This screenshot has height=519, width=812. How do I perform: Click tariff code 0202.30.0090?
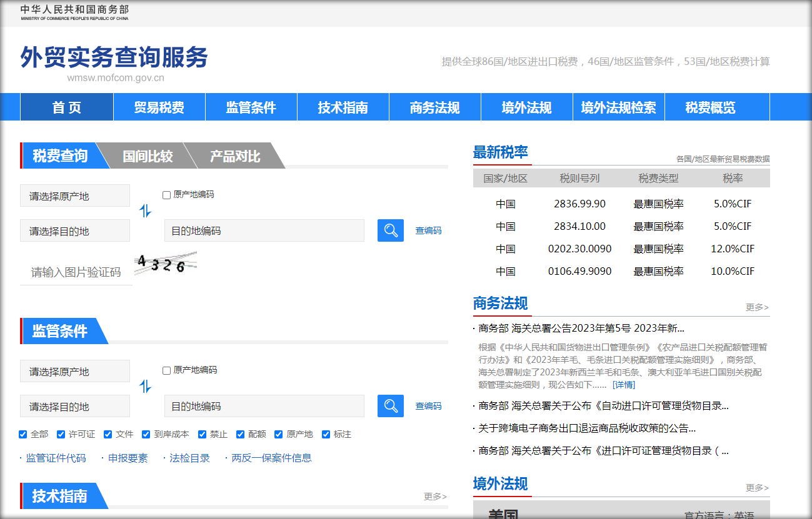tap(580, 249)
